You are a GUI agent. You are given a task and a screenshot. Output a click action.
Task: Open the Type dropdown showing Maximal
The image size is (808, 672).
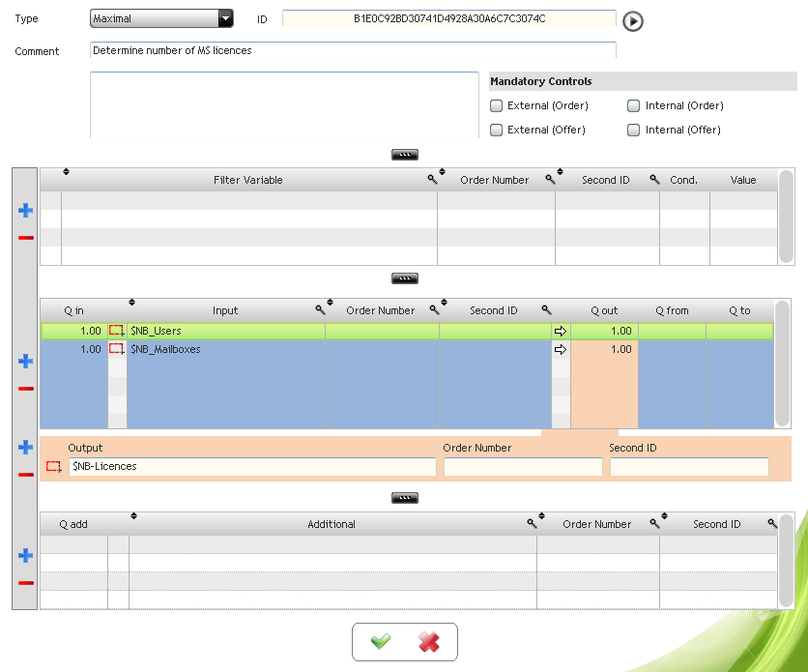pyautogui.click(x=161, y=18)
